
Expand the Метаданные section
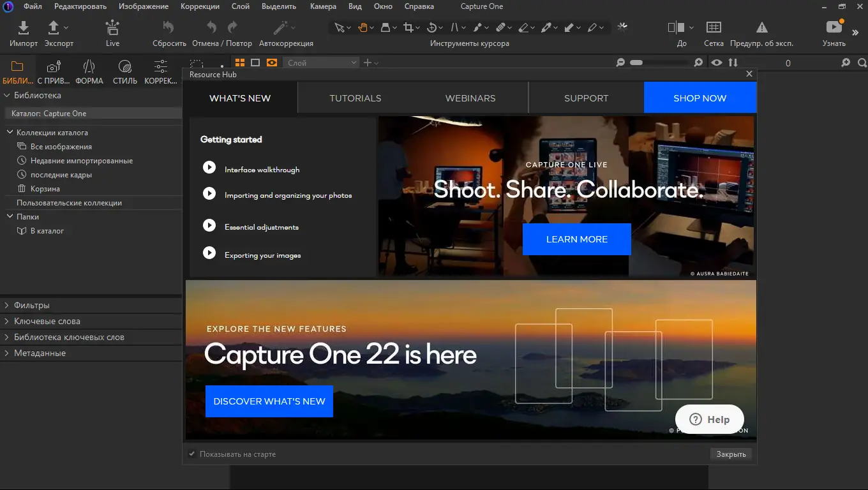pyautogui.click(x=40, y=353)
